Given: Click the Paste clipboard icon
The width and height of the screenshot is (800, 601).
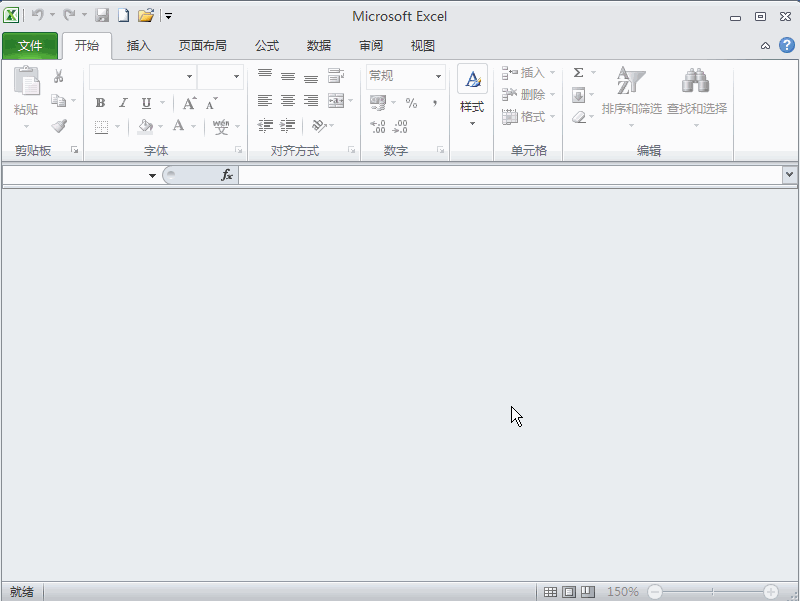Looking at the screenshot, I should point(27,81).
